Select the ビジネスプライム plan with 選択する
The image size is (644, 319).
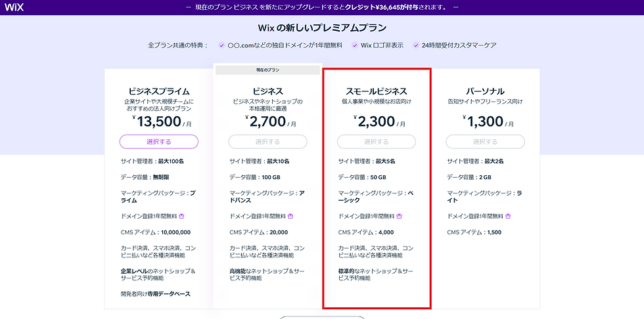(159, 142)
